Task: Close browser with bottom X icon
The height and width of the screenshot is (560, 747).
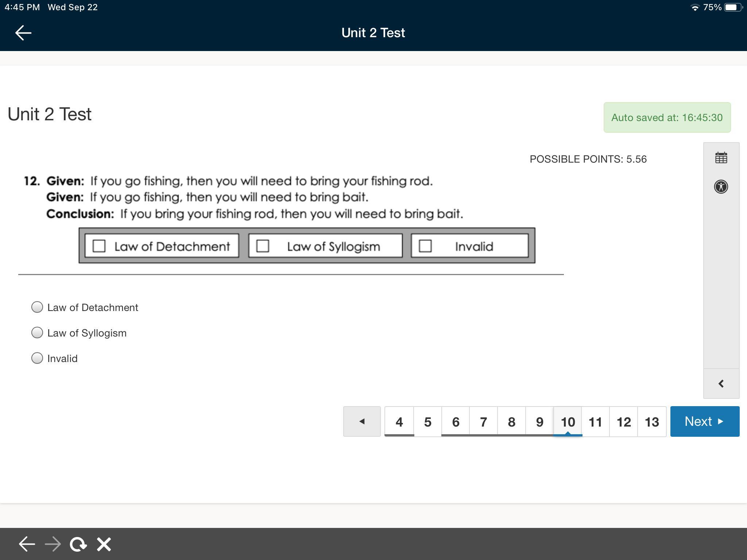Action: click(104, 544)
